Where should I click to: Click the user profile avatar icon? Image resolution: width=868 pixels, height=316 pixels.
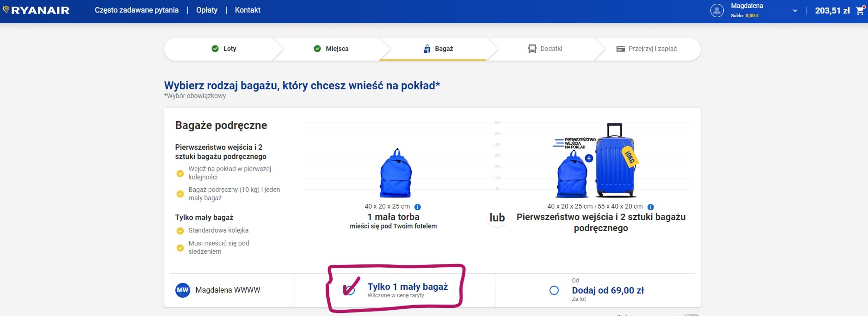point(717,10)
